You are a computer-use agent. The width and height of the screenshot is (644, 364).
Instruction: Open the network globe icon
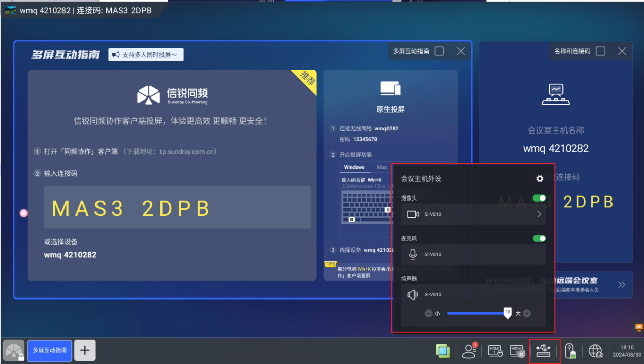click(595, 350)
